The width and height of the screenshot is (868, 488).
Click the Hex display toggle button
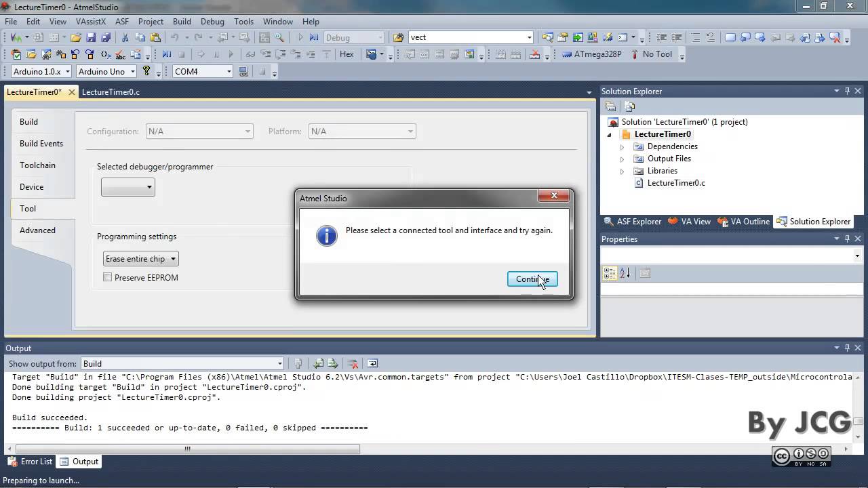347,54
